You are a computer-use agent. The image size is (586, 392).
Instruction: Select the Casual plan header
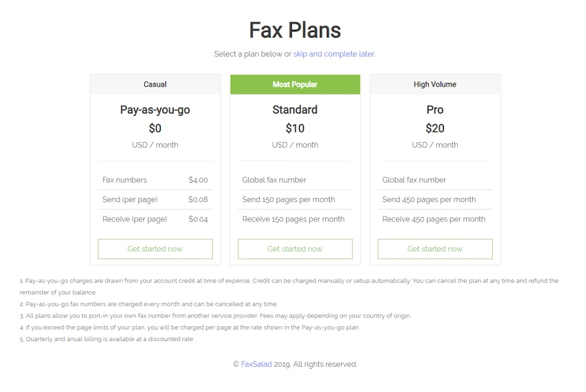point(155,84)
